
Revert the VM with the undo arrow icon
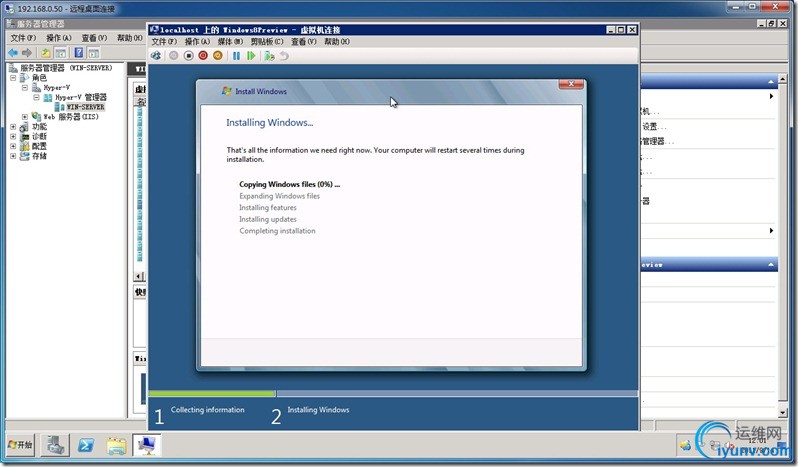pos(284,55)
